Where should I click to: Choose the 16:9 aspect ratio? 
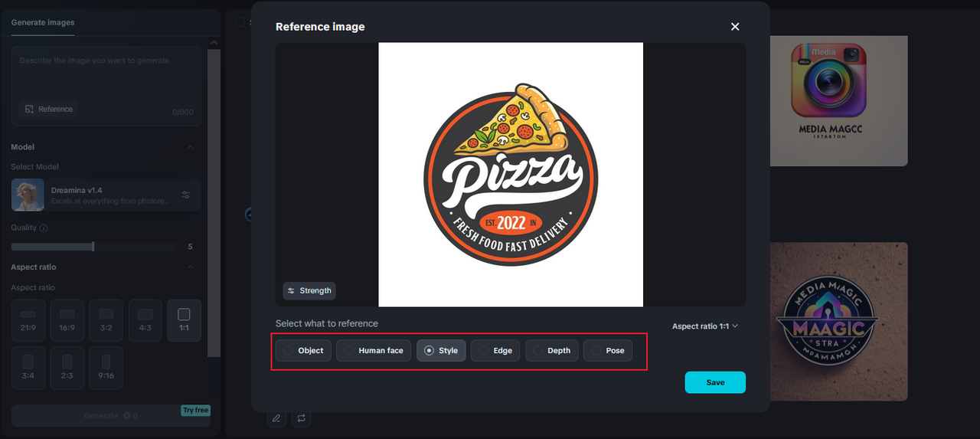[67, 320]
